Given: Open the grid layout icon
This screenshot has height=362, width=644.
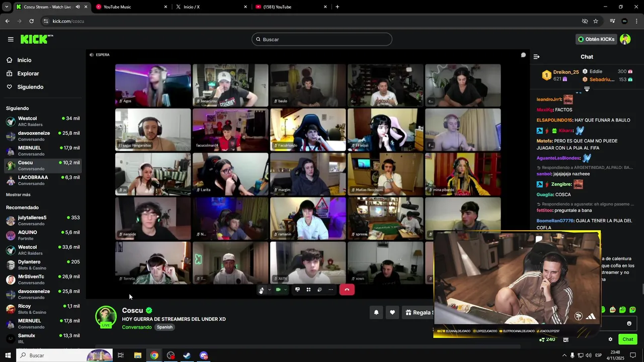Looking at the screenshot, I should tap(308, 290).
